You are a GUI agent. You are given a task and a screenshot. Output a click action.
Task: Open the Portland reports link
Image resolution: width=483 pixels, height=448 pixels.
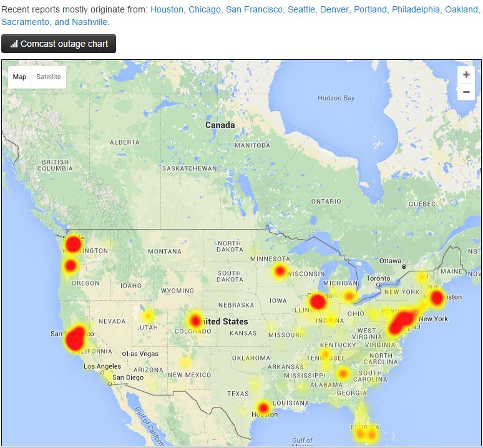[x=370, y=9]
